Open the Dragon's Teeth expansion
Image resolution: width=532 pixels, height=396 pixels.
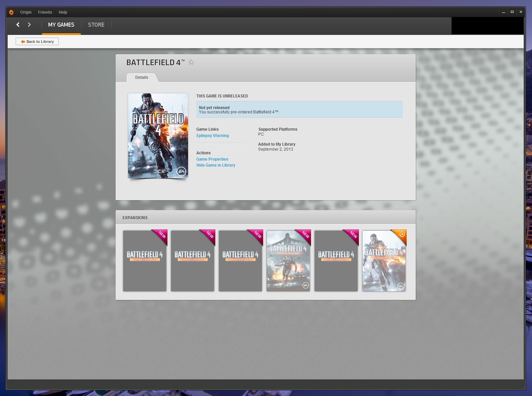[240, 261]
